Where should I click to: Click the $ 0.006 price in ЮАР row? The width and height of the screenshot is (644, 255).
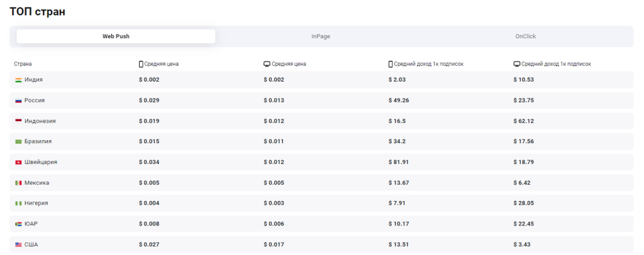pos(274,224)
